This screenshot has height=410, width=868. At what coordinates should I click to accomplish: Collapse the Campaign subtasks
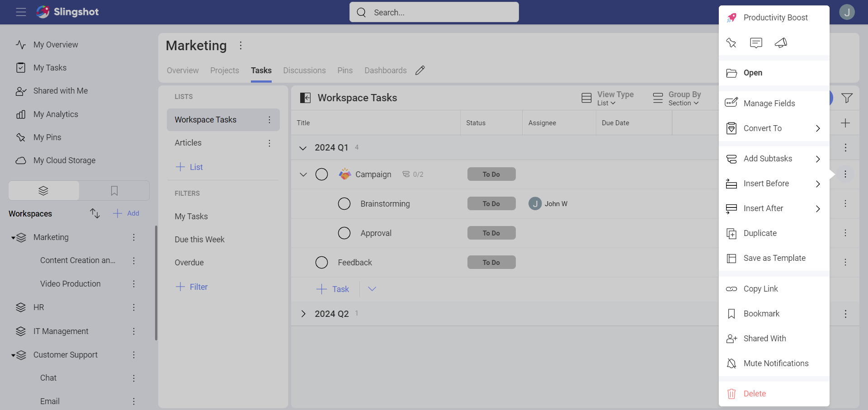pos(303,174)
